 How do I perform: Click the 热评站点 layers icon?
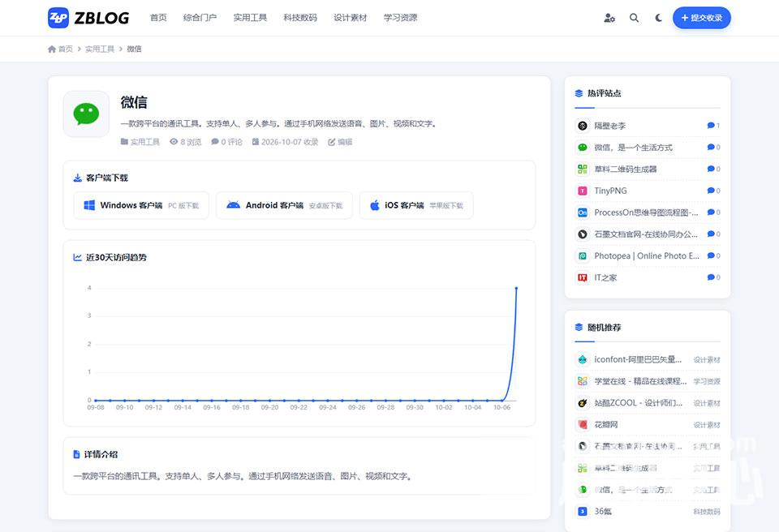tap(579, 93)
